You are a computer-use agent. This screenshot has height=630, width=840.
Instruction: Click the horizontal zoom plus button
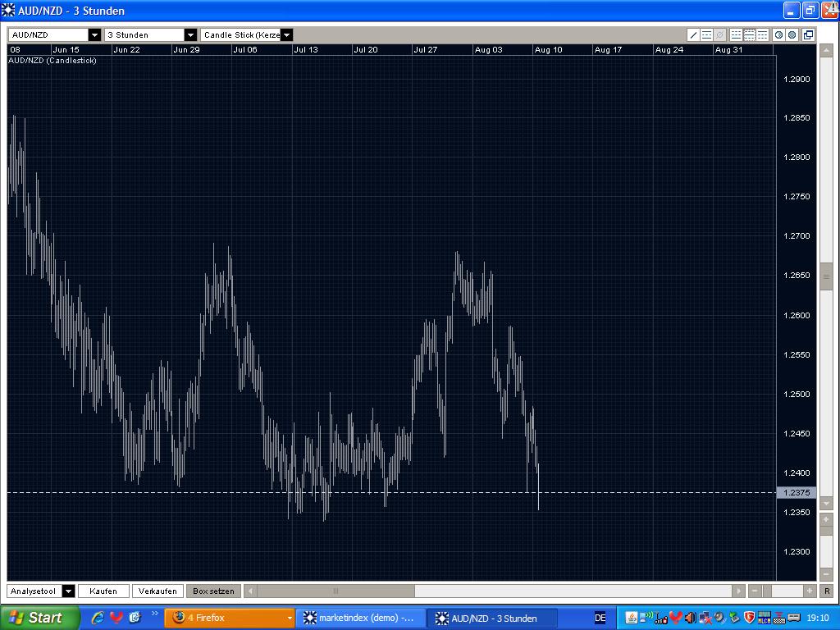[x=810, y=591]
